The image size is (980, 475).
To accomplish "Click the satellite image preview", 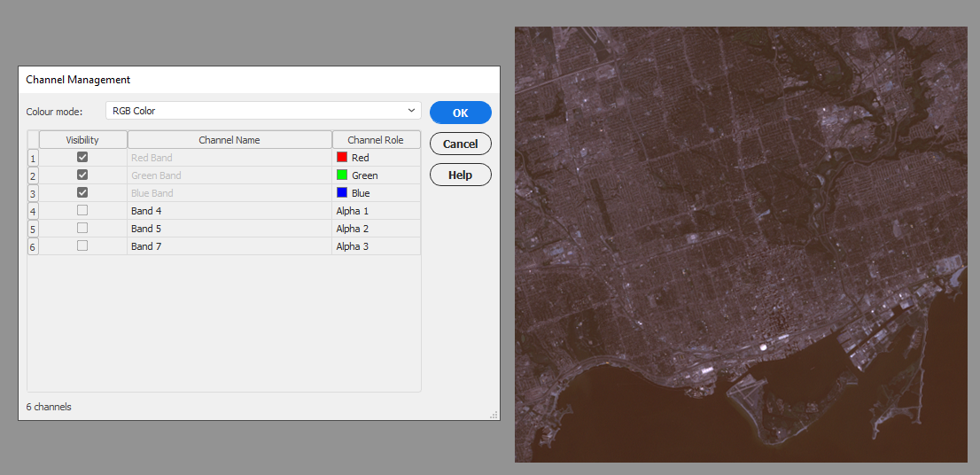I will (741, 245).
